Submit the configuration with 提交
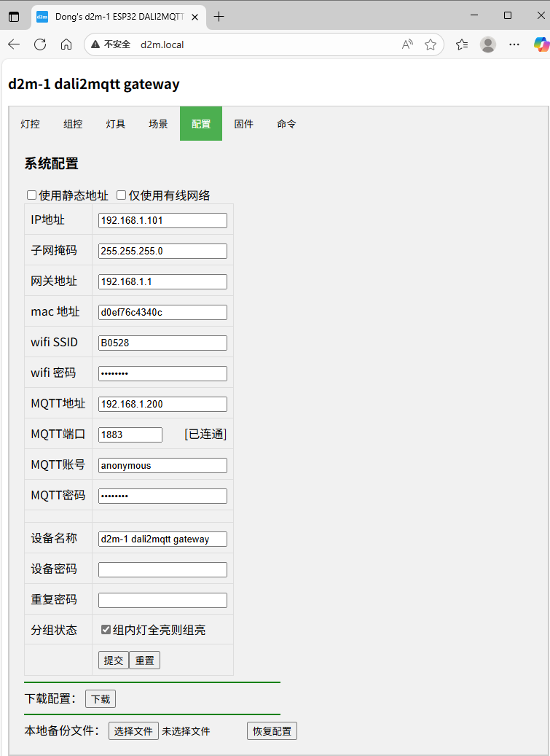 click(x=114, y=660)
